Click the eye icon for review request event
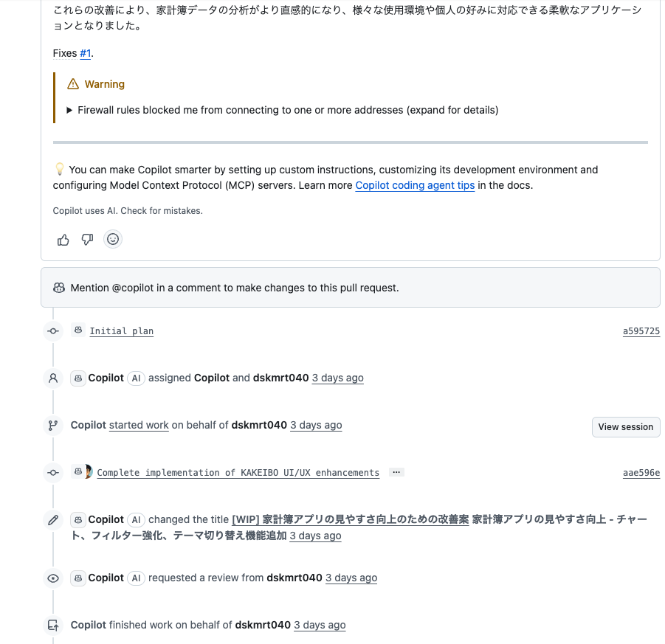The image size is (665, 644). [53, 578]
